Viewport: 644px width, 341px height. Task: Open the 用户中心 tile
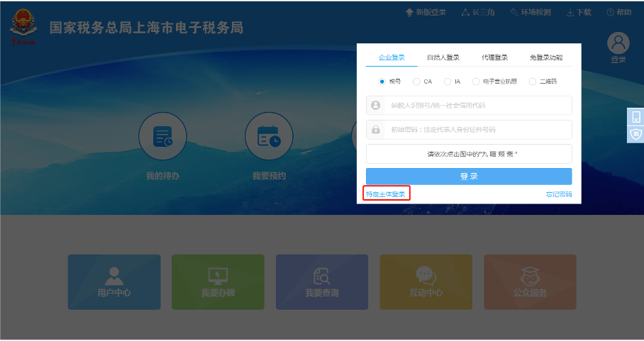click(x=114, y=282)
